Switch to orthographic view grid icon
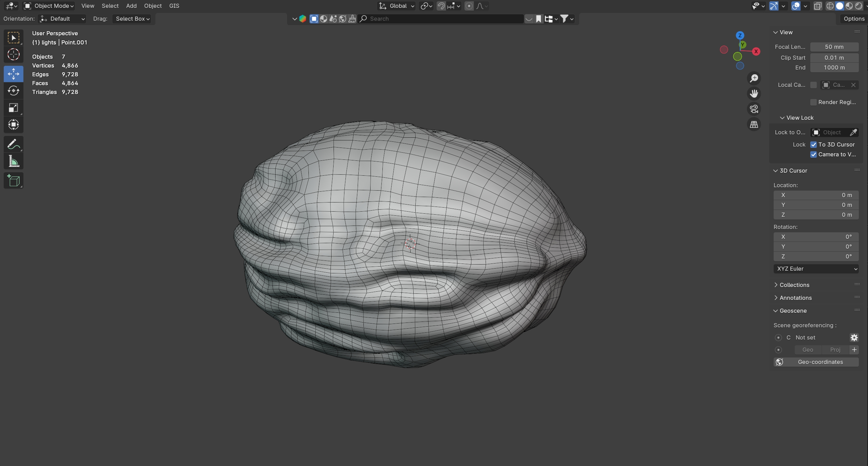The image size is (868, 466). (754, 124)
